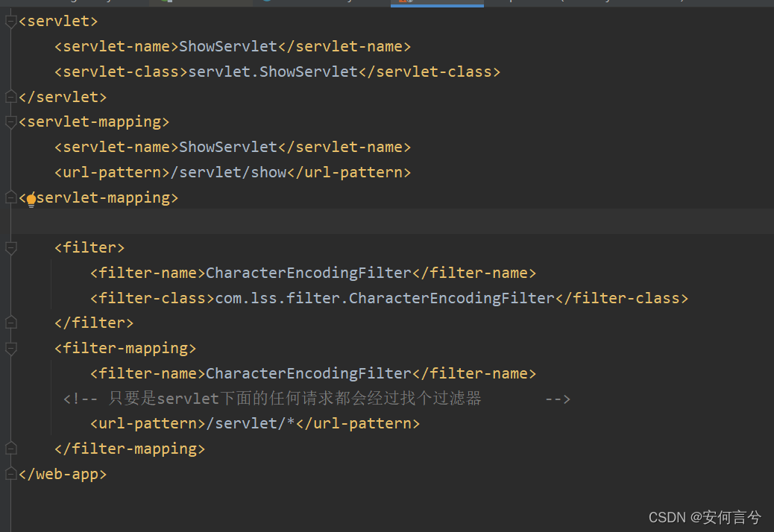Collapse the closing </servlet> fold marker

coord(11,97)
